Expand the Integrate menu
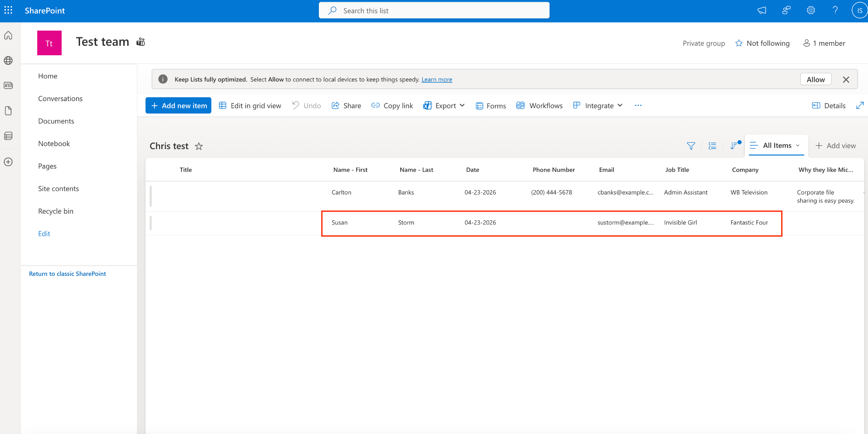The height and width of the screenshot is (434, 868). click(597, 105)
